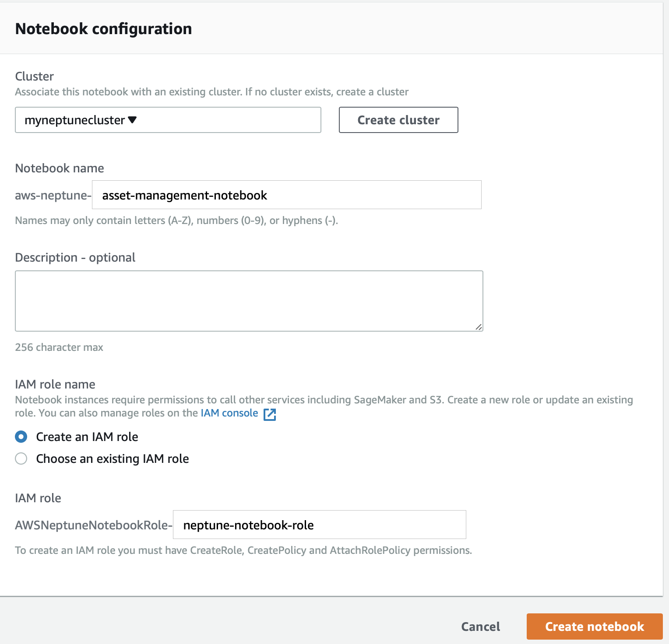Focus the Notebook name field with asset-management-notebook
The height and width of the screenshot is (644, 669).
(x=287, y=195)
